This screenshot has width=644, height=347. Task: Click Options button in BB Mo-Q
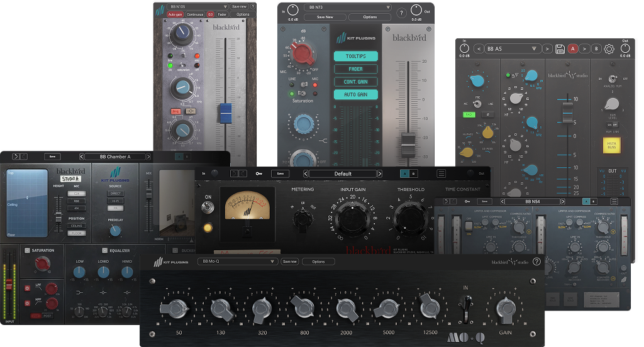pyautogui.click(x=318, y=262)
